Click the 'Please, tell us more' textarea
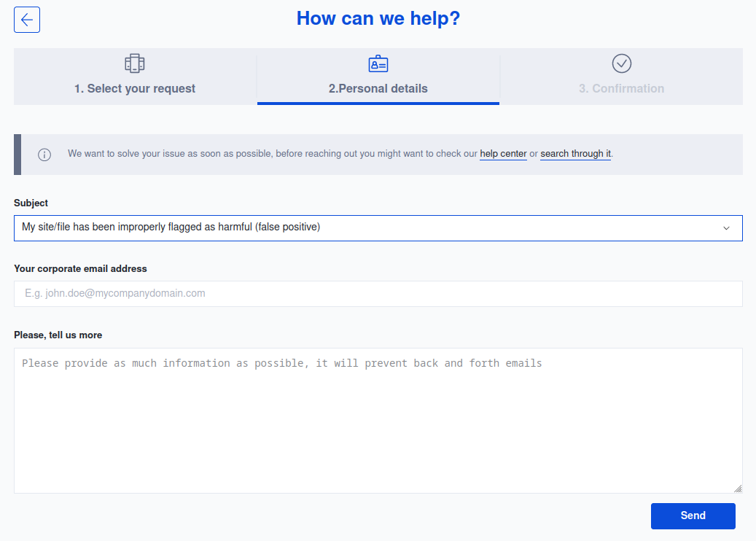 click(378, 419)
